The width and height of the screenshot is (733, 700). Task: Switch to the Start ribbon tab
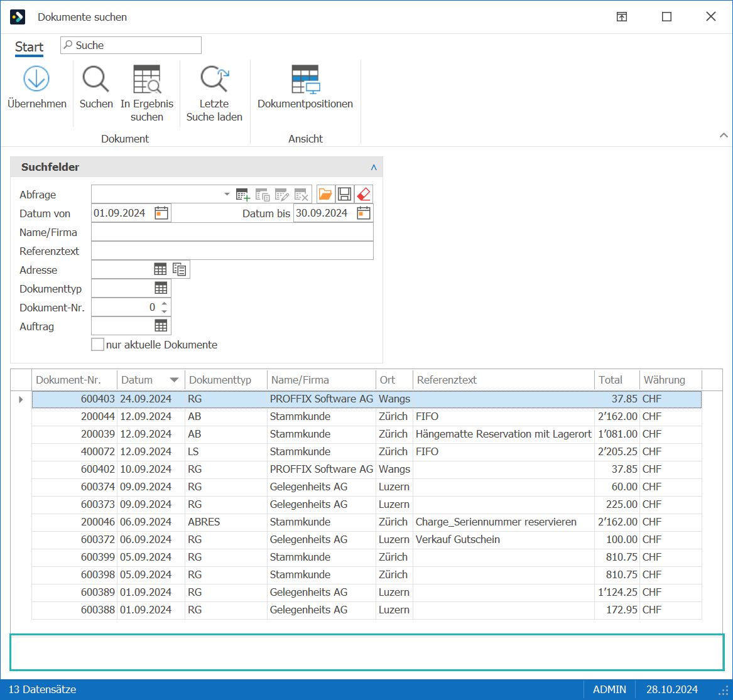[x=29, y=46]
